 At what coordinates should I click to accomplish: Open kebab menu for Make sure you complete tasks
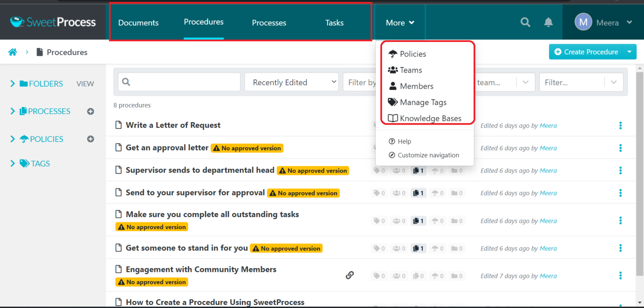[621, 221]
